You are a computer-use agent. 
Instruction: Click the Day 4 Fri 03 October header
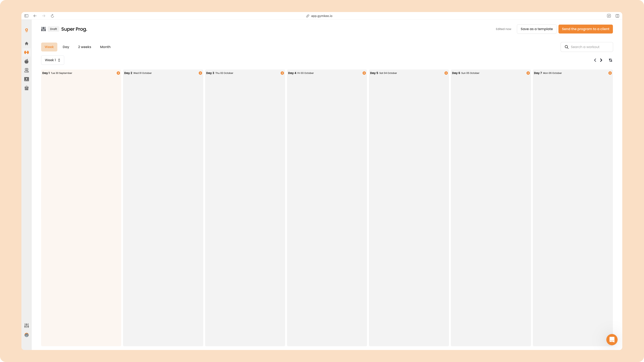[x=301, y=73]
